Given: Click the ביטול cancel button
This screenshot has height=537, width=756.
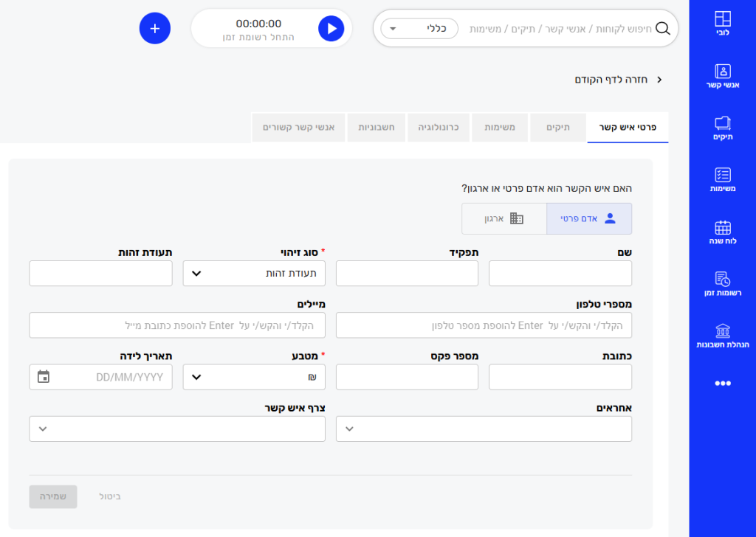Looking at the screenshot, I should 110,496.
